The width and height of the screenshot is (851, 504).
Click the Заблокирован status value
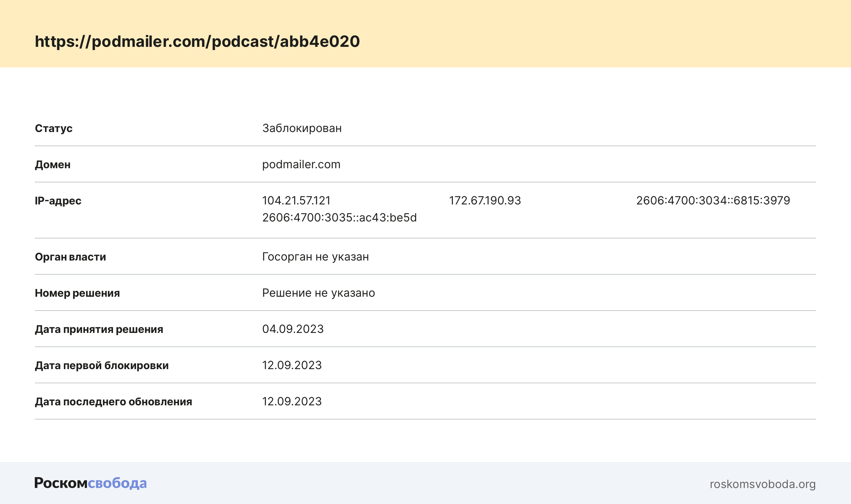[x=302, y=128]
